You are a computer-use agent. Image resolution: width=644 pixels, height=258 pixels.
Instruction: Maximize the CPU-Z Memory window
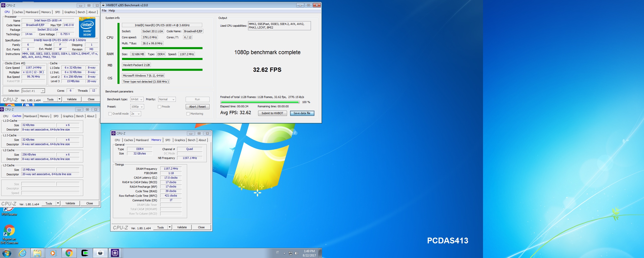tap(199, 133)
